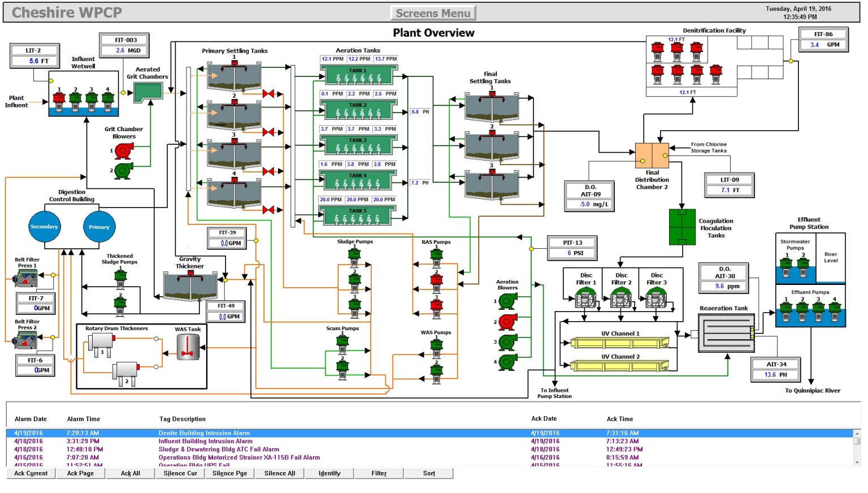This screenshot has width=868, height=493.
Task: Click Aeration Tank 3 graphic
Action: pos(358,146)
